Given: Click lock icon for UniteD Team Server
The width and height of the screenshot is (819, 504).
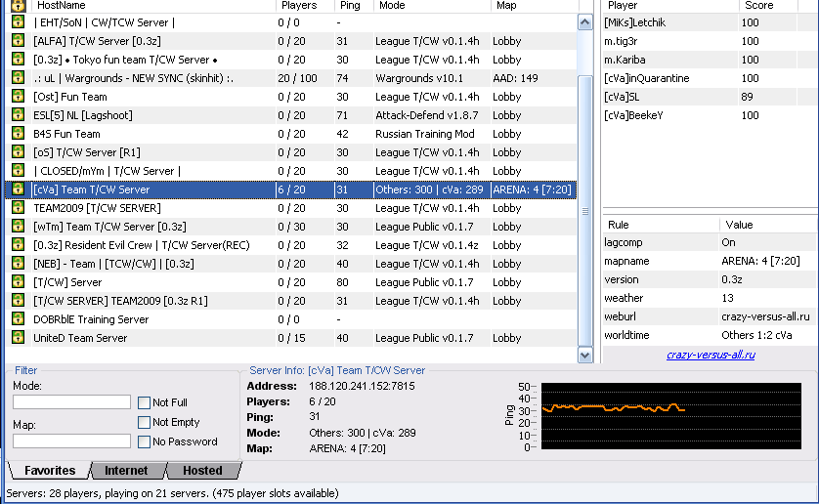Looking at the screenshot, I should 19,337.
